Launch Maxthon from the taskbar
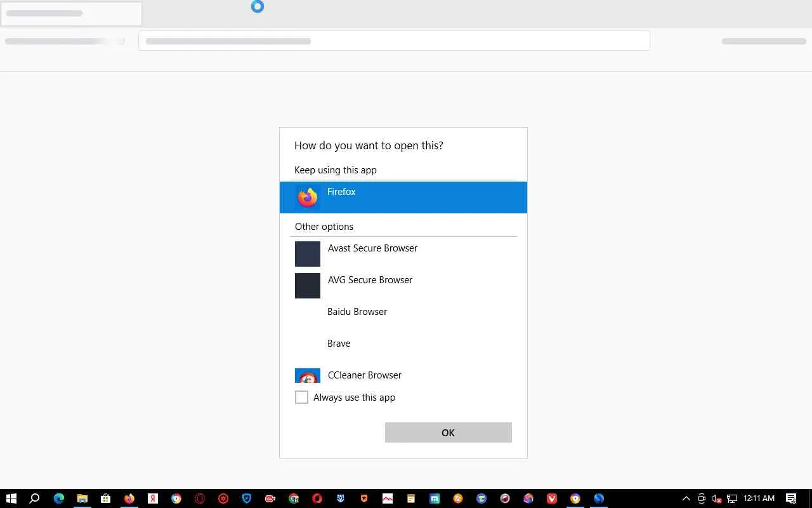 click(435, 498)
